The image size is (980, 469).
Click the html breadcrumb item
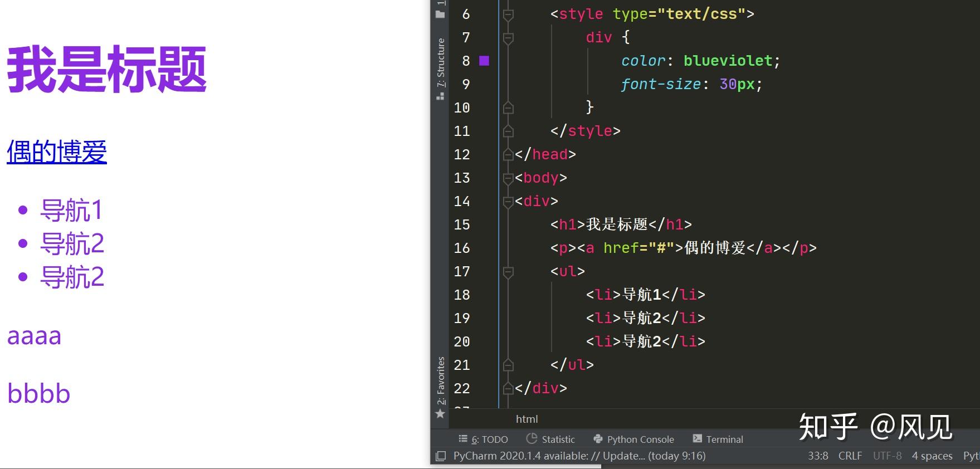click(526, 419)
